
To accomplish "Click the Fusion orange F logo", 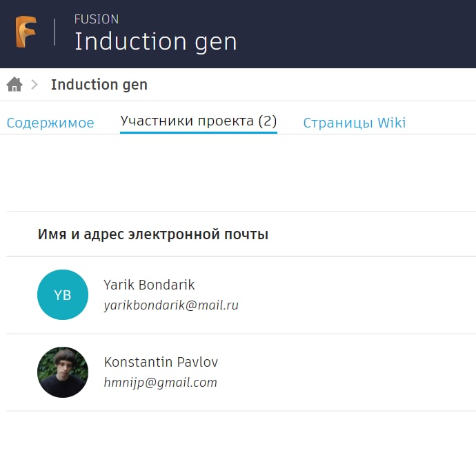I will [26, 32].
